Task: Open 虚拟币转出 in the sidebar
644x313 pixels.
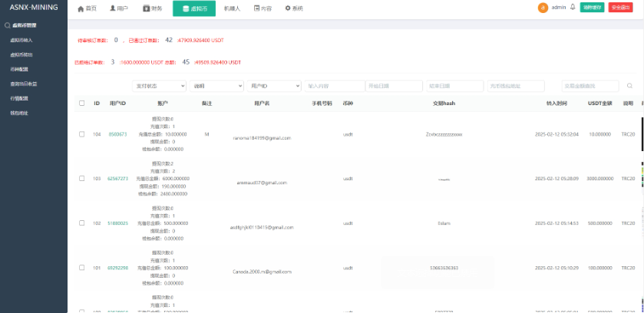Action: pos(21,54)
